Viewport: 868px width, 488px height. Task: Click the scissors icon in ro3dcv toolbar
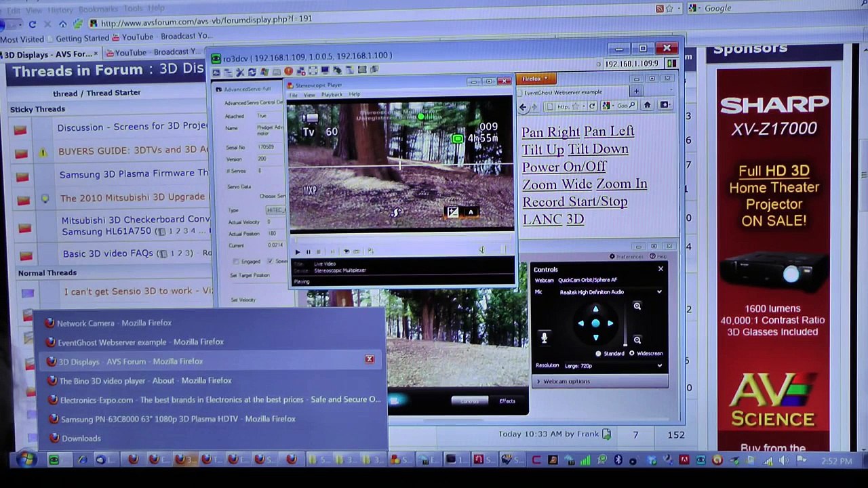point(239,72)
